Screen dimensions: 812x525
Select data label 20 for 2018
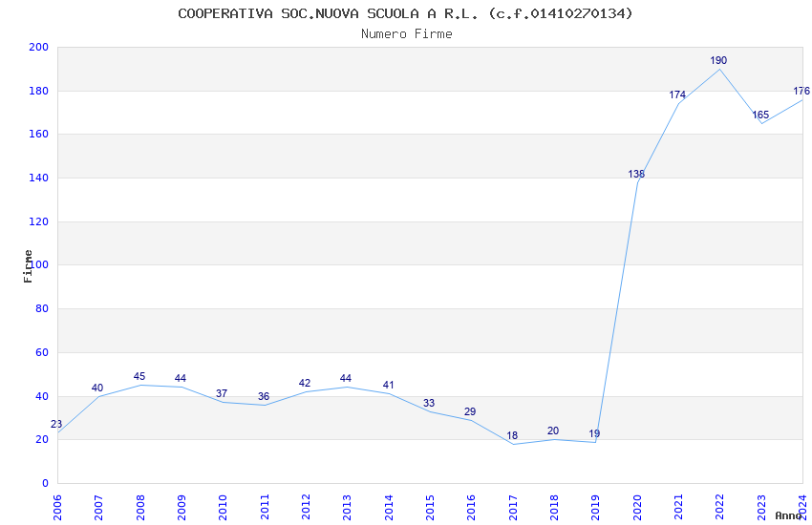click(x=553, y=430)
